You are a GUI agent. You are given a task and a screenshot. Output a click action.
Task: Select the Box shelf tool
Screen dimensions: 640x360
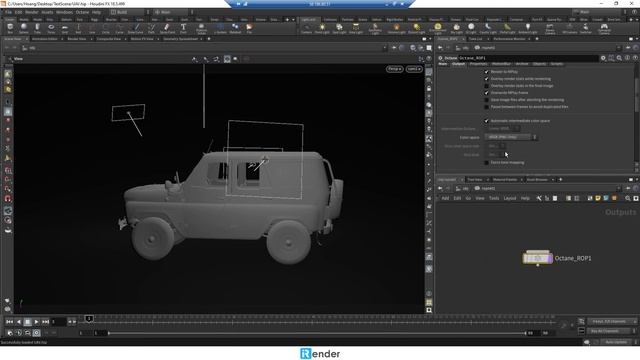pyautogui.click(x=10, y=28)
